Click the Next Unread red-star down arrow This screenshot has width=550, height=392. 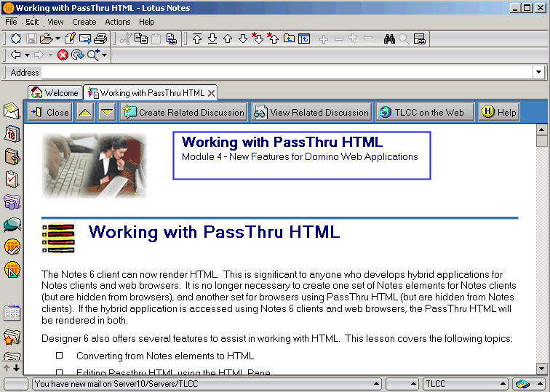pyautogui.click(x=258, y=39)
